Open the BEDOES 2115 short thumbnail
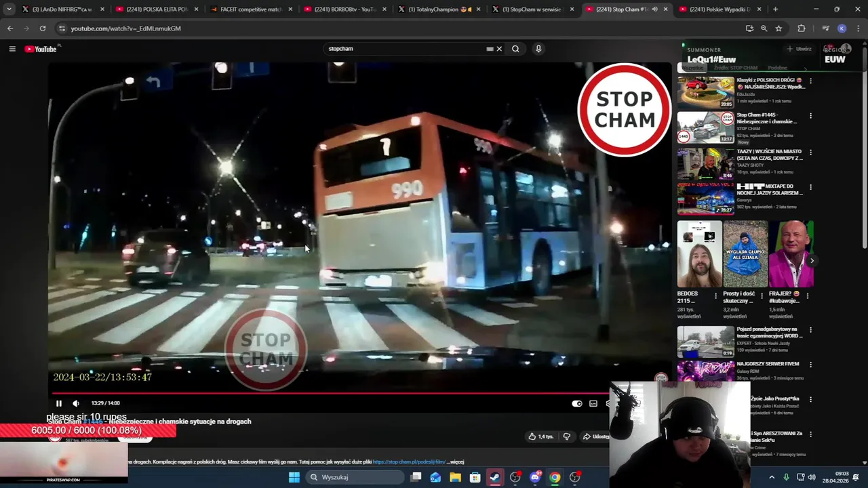 click(699, 254)
